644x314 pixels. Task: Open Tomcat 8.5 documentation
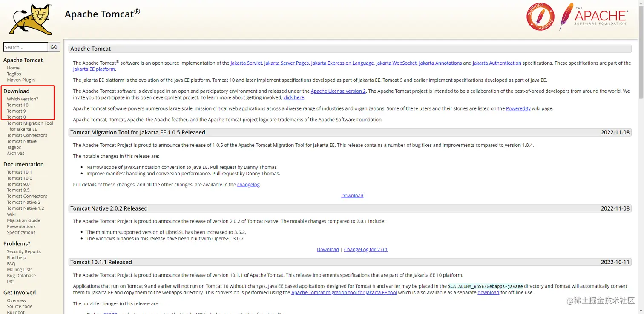18,190
